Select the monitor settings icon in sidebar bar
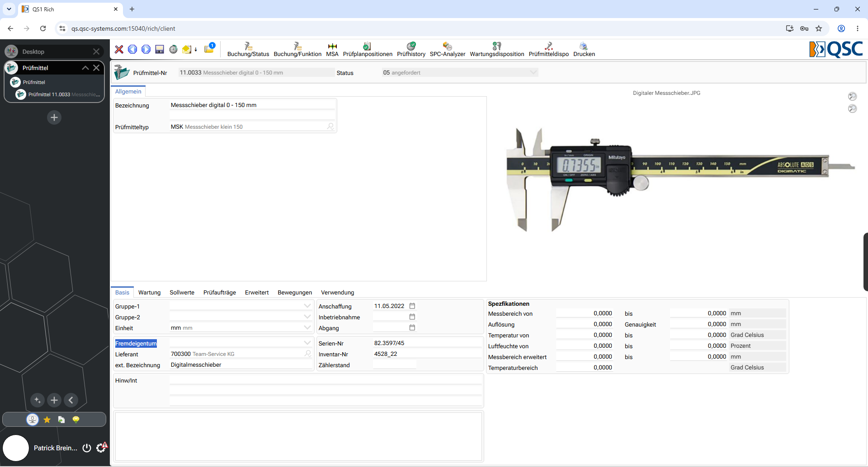The image size is (868, 467). point(33,420)
